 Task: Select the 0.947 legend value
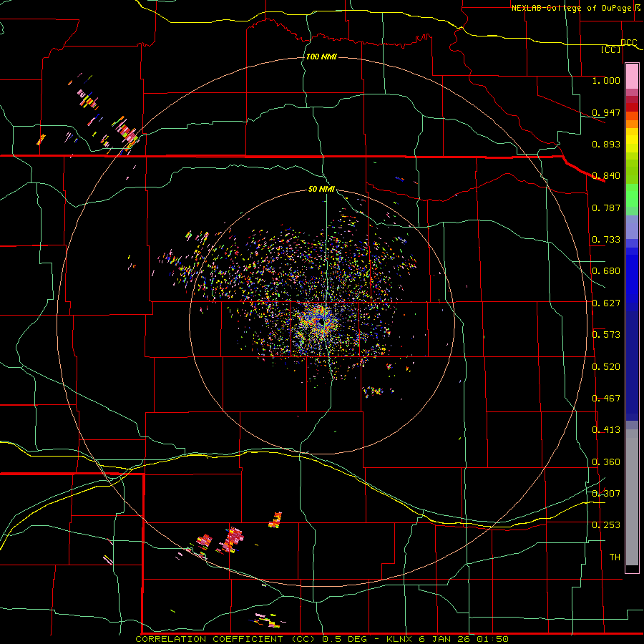point(606,112)
